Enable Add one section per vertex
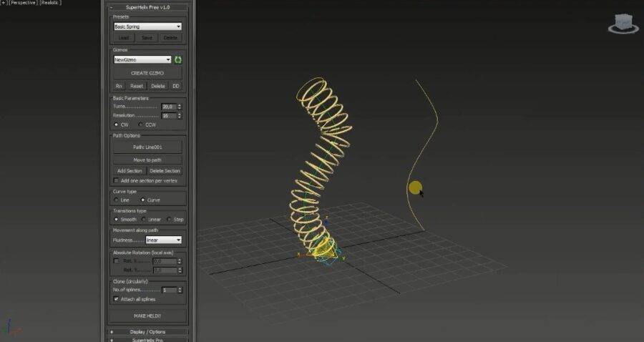This screenshot has width=644, height=342. coord(116,180)
